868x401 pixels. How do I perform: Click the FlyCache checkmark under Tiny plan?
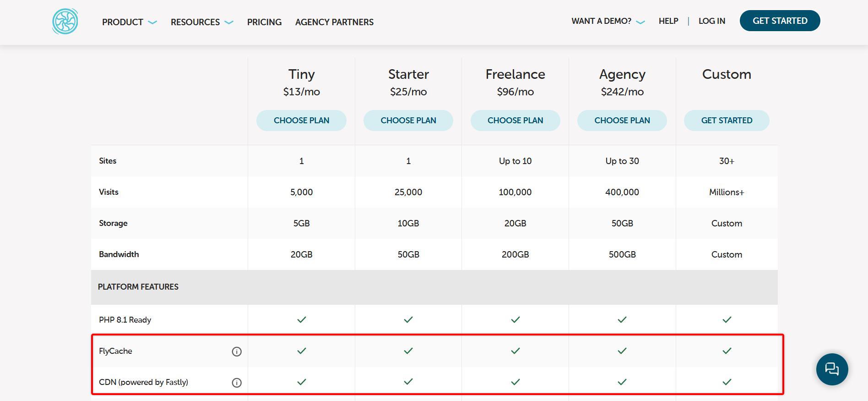click(x=301, y=351)
